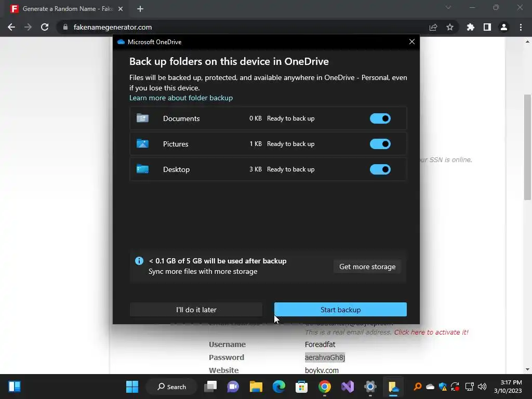Bookmark this page with star icon
This screenshot has width=532, height=399.
coord(450,27)
